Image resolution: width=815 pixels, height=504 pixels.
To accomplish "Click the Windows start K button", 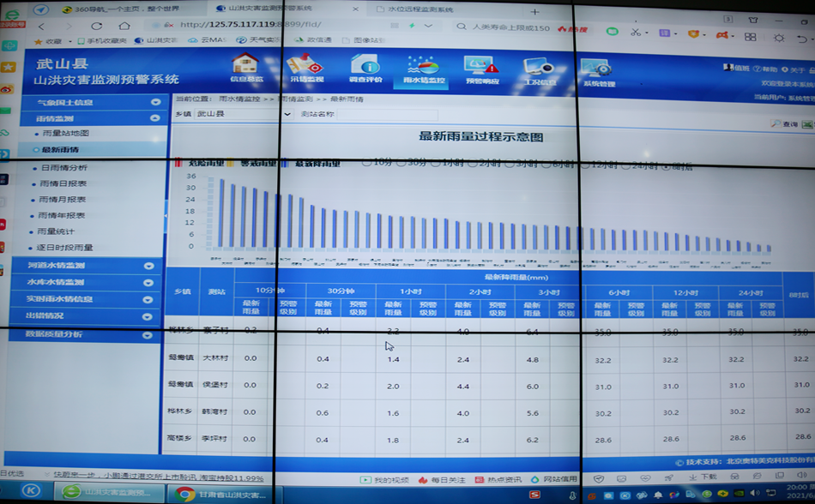I will pyautogui.click(x=31, y=490).
